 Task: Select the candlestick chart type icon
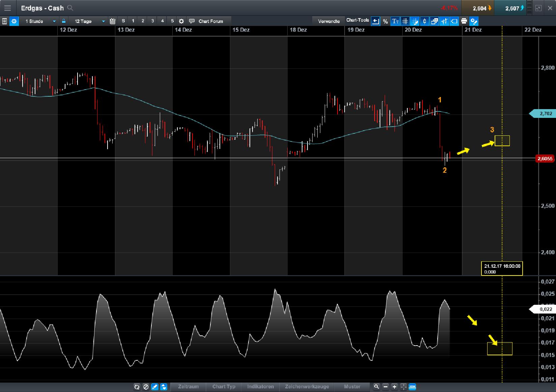click(x=424, y=21)
